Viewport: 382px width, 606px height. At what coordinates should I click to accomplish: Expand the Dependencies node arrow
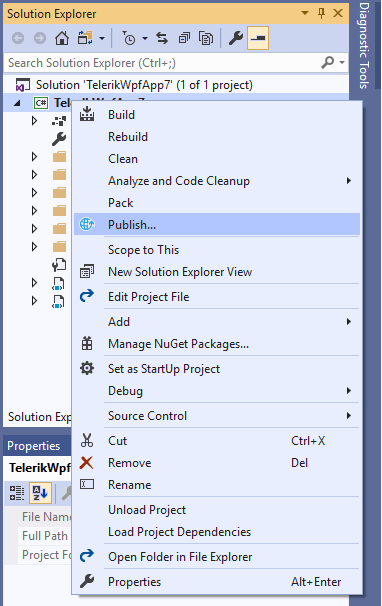click(34, 121)
